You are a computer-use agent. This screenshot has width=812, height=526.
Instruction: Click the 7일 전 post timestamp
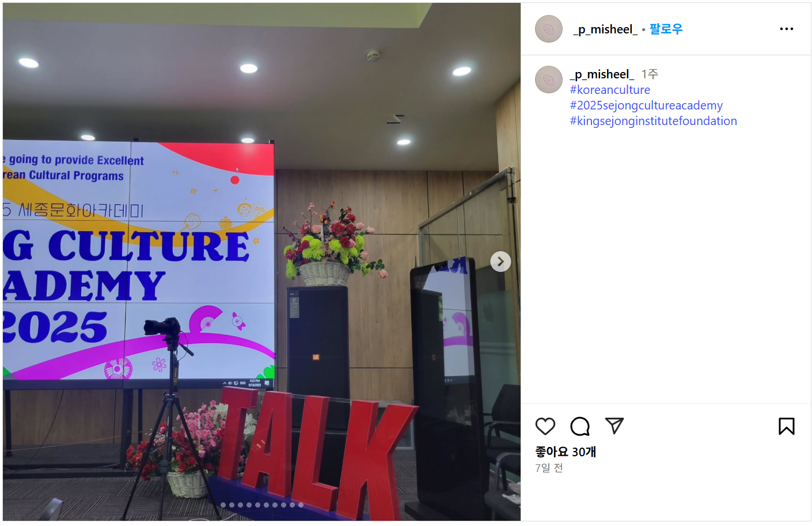(549, 468)
